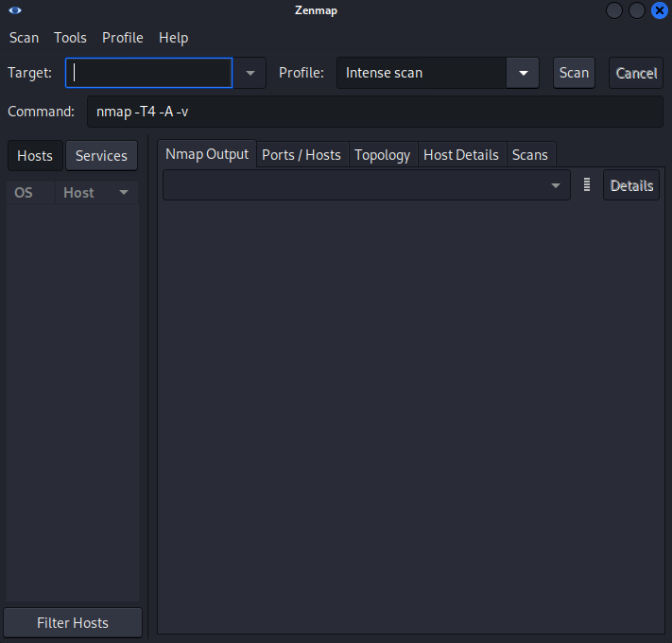Image resolution: width=672 pixels, height=643 pixels.
Task: Start the scan with Scan button
Action: pos(574,73)
